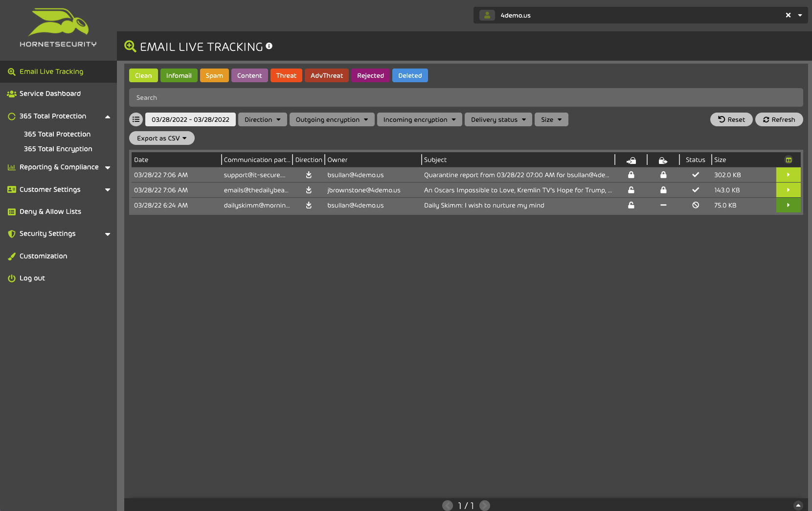Click the Log out power icon
Viewport: 812px width, 511px height.
pos(11,278)
